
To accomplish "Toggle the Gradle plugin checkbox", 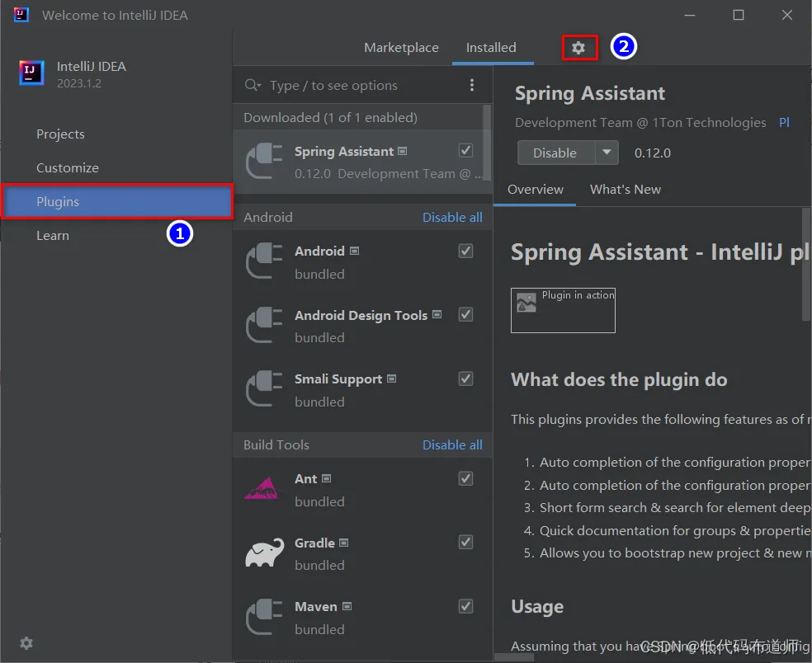I will point(465,543).
